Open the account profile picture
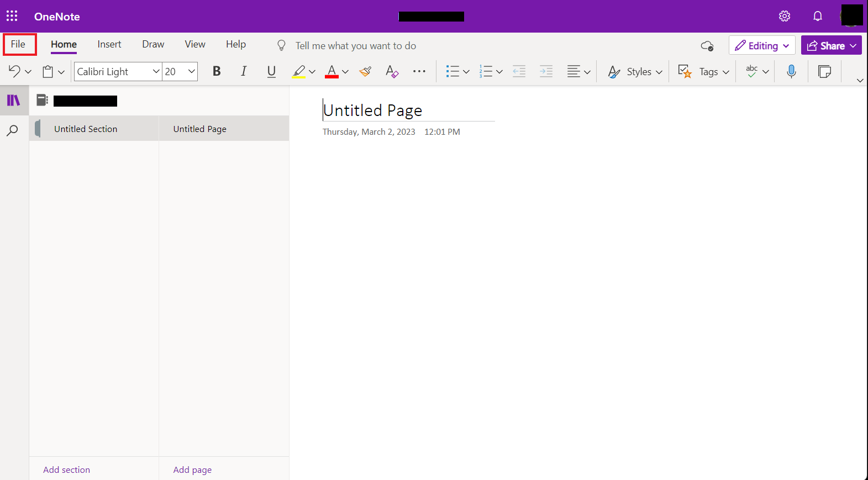868x480 pixels. (851, 15)
